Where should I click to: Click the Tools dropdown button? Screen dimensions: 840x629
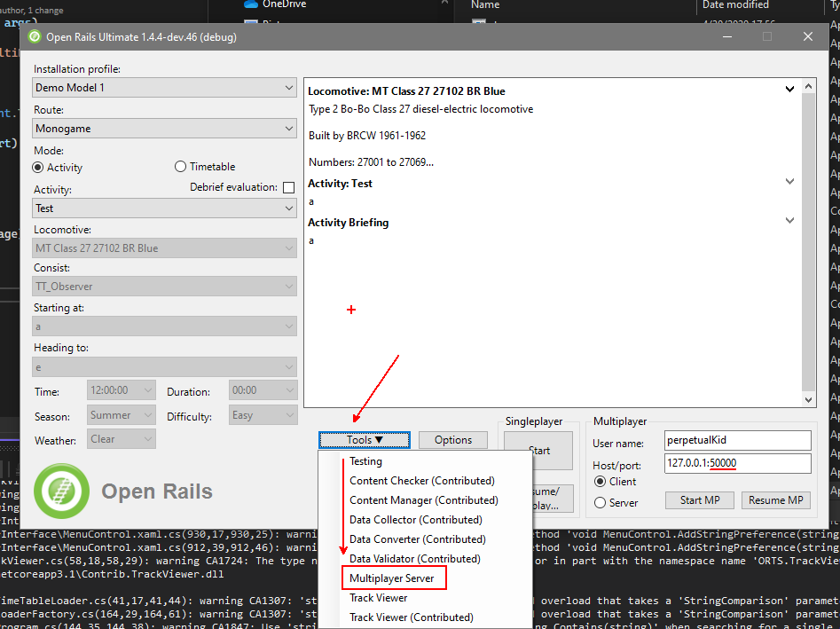click(x=365, y=440)
